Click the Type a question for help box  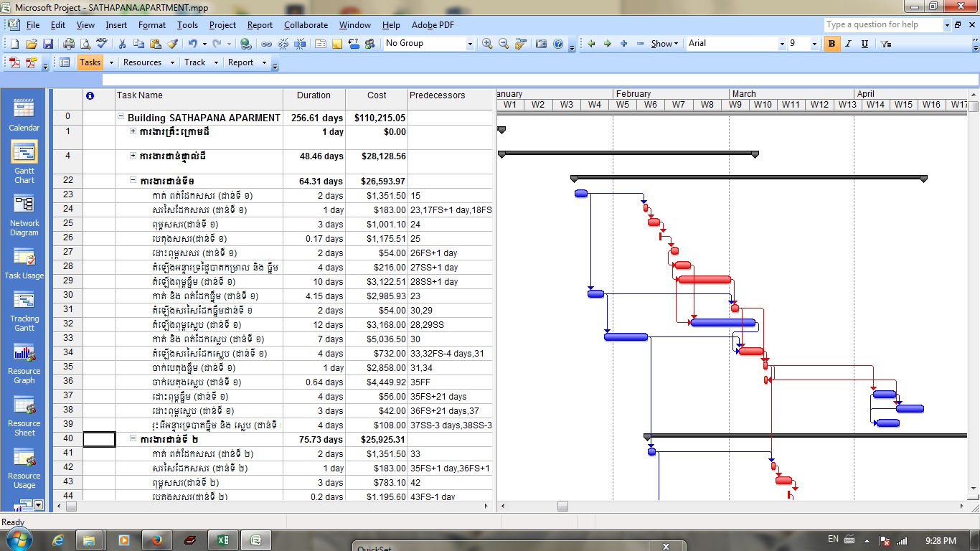pyautogui.click(x=882, y=24)
